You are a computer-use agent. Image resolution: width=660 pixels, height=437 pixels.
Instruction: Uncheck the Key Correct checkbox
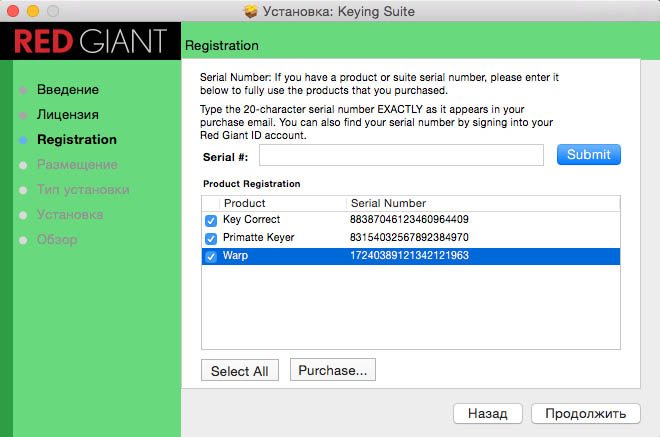coord(211,221)
